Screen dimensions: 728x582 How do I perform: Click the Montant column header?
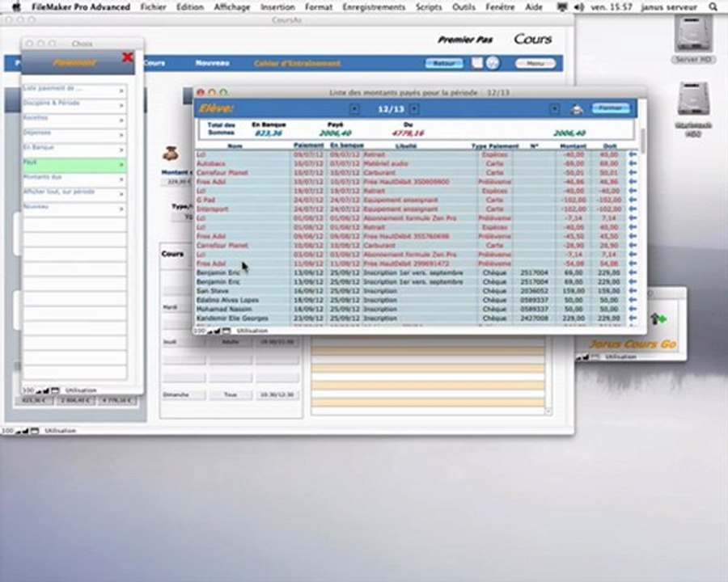(x=573, y=145)
